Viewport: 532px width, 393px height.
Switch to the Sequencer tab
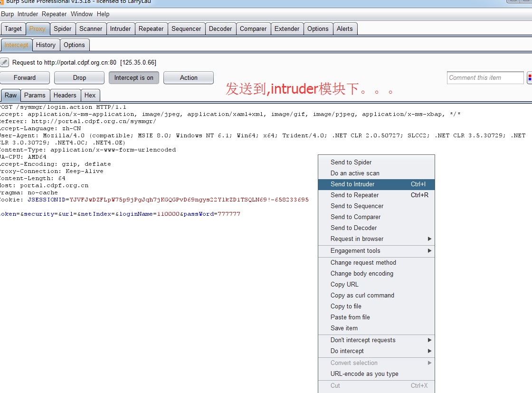186,29
